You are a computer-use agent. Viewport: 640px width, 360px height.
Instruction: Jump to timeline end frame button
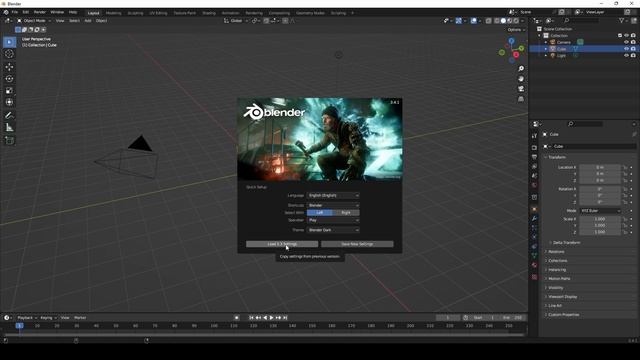click(x=285, y=318)
